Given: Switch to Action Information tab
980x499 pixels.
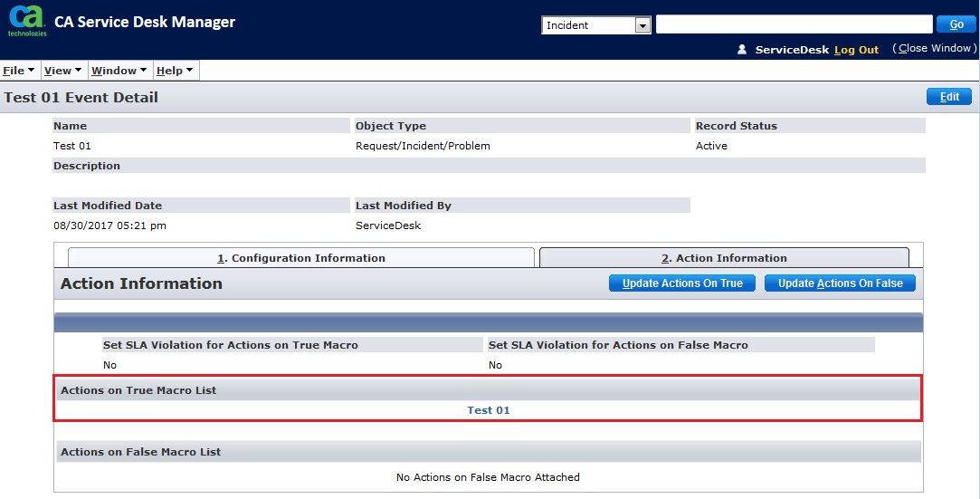Looking at the screenshot, I should click(x=725, y=258).
